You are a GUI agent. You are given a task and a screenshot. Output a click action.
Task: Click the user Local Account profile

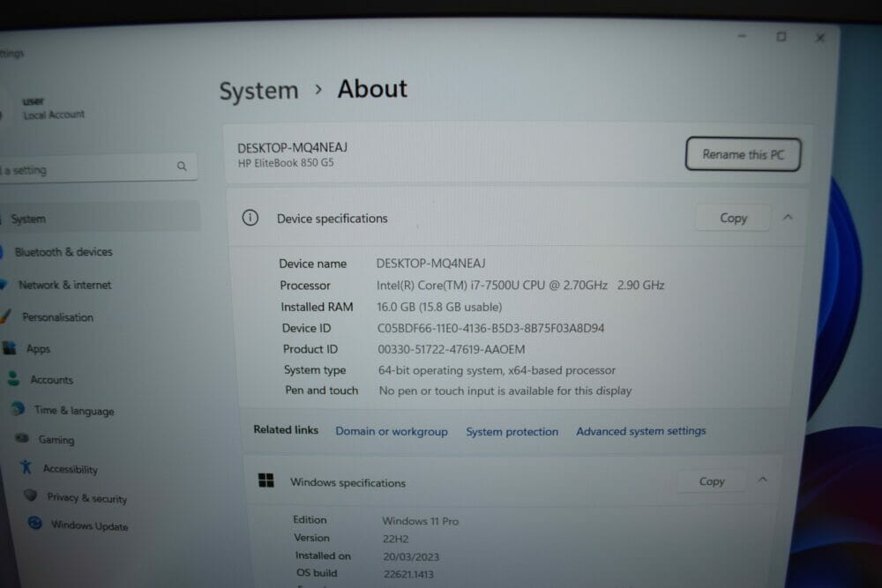[x=48, y=108]
